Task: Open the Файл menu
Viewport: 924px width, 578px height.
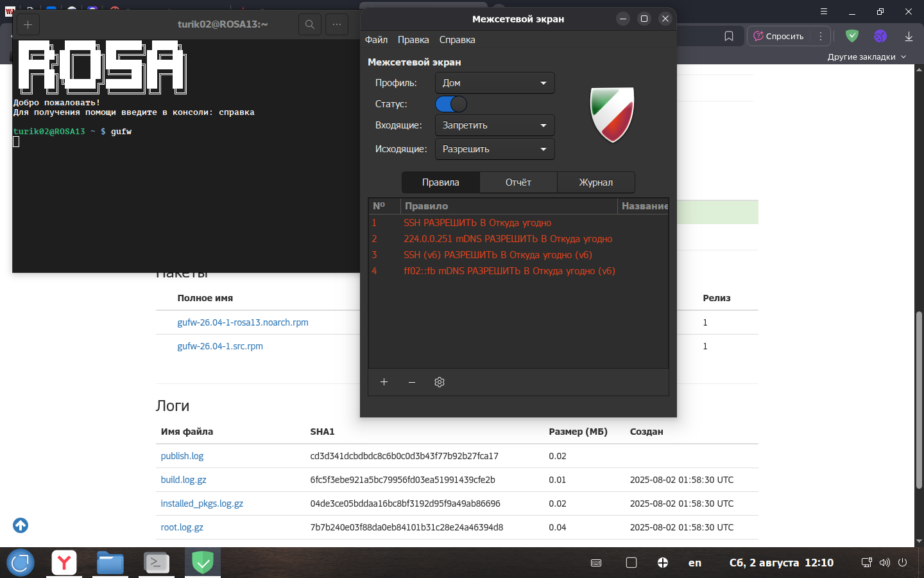Action: [376, 40]
